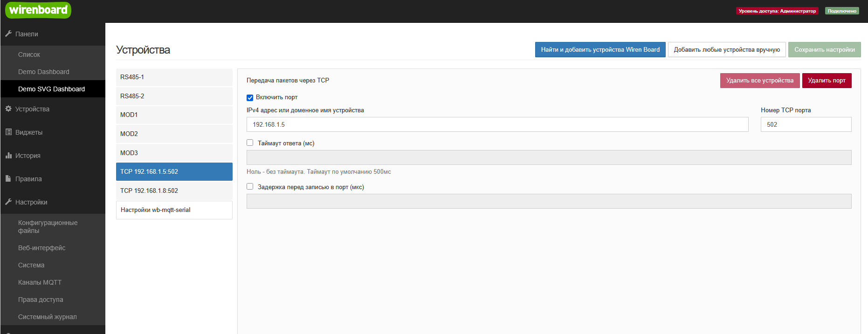868x334 pixels.
Task: Open Demo Dashboard in sidebar
Action: point(44,72)
